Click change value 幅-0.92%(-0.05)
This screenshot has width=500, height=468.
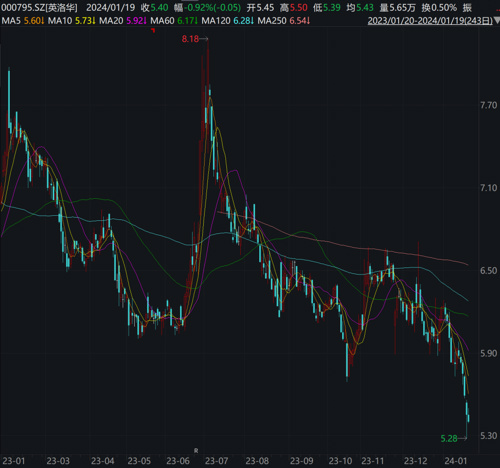coord(207,8)
